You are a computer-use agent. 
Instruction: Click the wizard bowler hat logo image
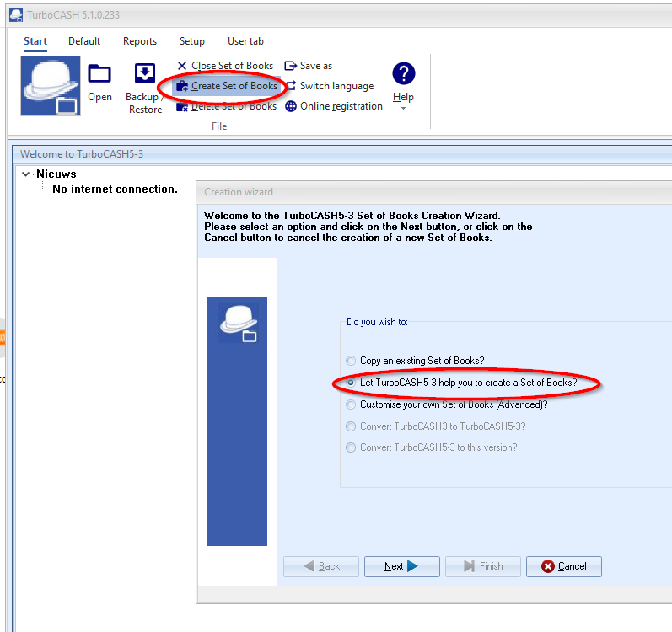(239, 324)
